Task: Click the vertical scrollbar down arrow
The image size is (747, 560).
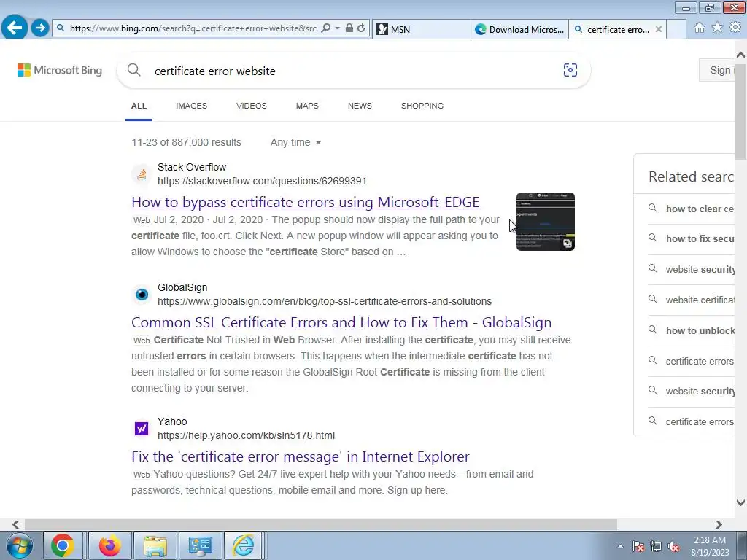Action: 741,502
